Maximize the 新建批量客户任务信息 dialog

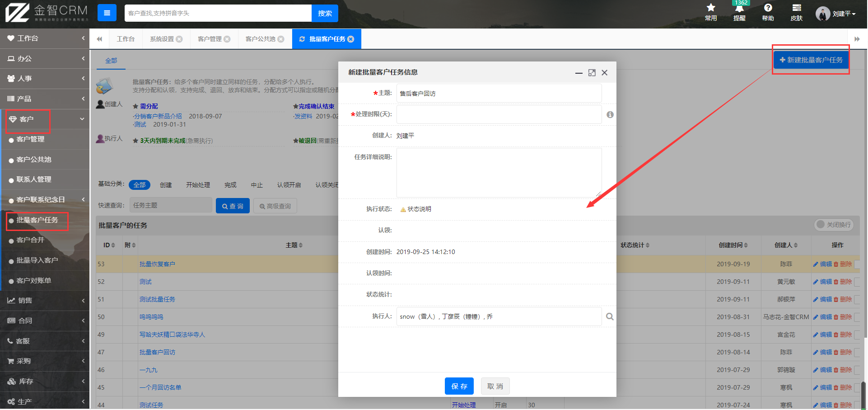(592, 73)
